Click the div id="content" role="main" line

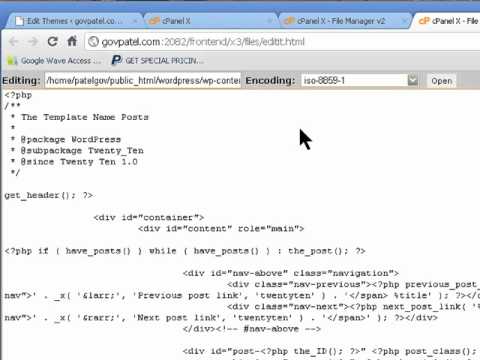coord(221,229)
